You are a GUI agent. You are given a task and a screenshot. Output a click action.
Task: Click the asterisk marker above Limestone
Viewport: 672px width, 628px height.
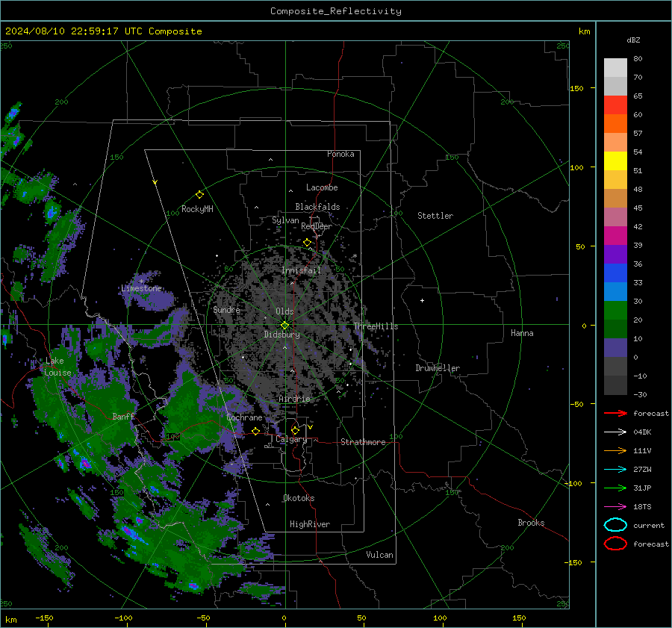pyautogui.click(x=141, y=282)
